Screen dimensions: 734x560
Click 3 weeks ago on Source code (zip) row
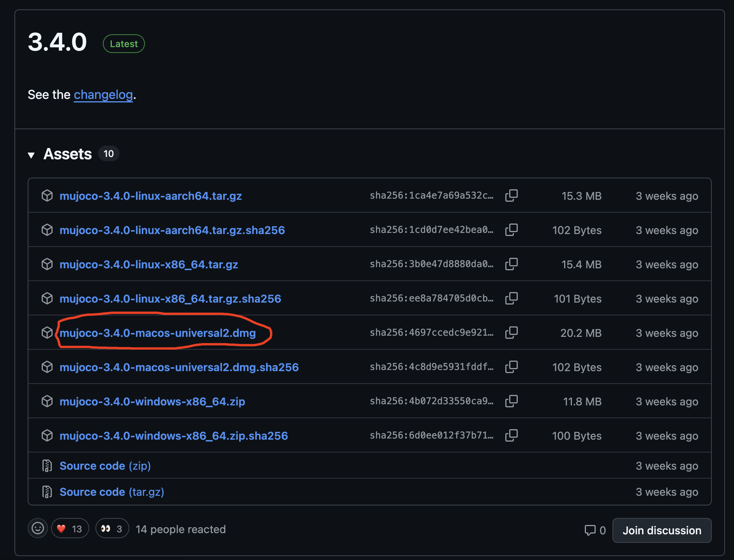point(667,466)
